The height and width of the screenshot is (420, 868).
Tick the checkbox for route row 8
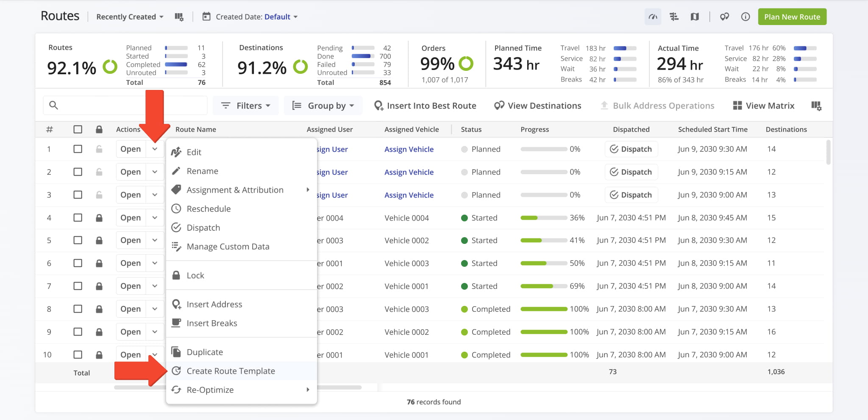point(78,309)
